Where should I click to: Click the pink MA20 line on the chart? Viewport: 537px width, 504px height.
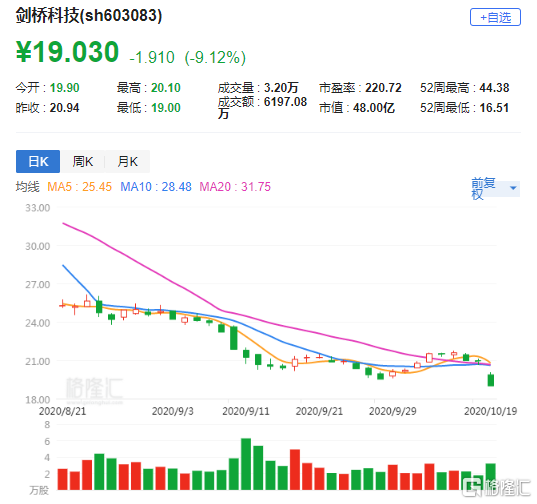click(171, 282)
